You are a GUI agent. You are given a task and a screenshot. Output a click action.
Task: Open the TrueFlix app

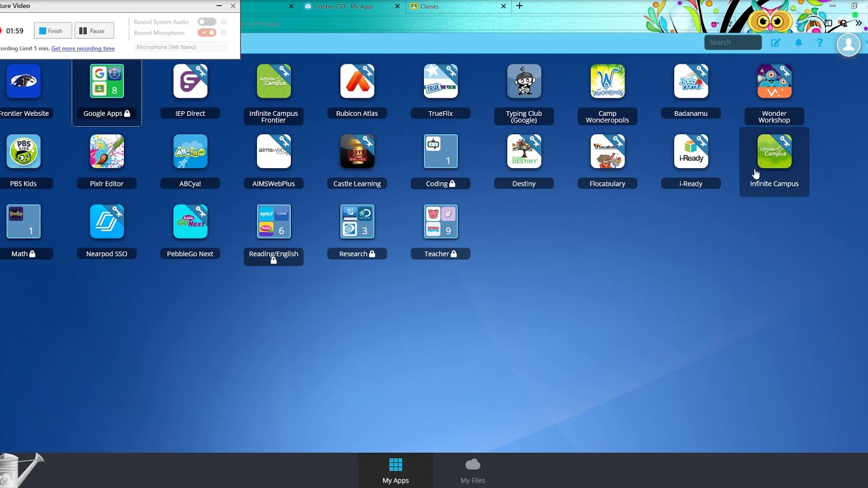pyautogui.click(x=441, y=81)
